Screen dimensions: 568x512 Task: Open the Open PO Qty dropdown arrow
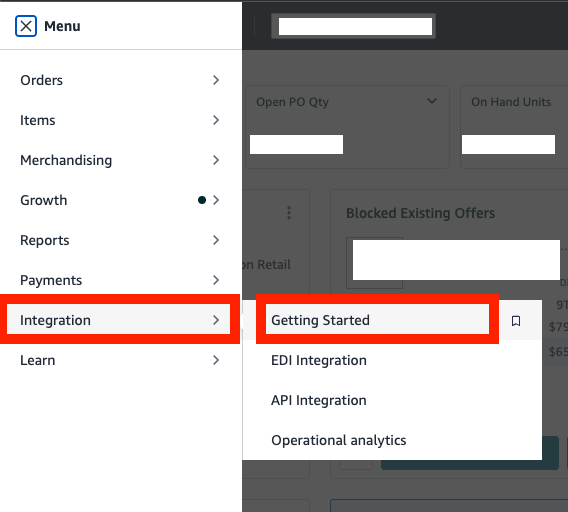(432, 101)
